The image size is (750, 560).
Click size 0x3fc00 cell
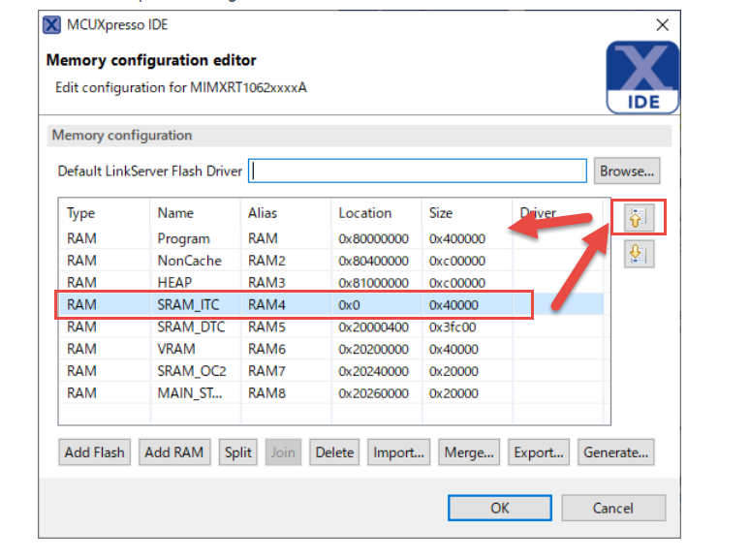[453, 327]
